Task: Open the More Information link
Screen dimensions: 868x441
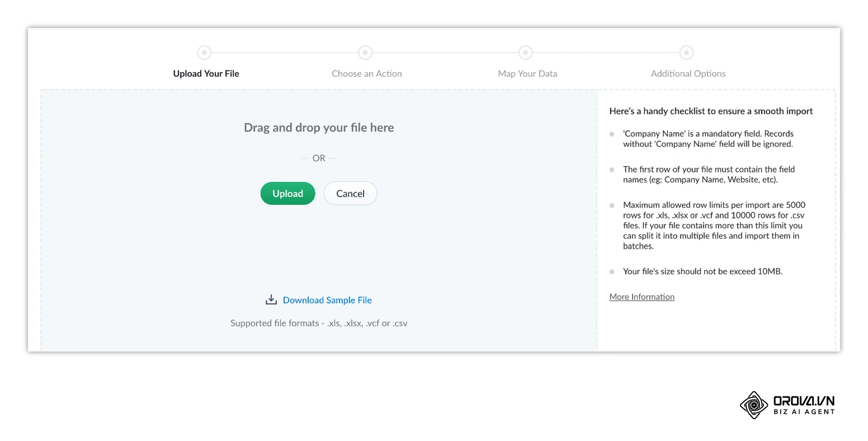Action: (642, 297)
